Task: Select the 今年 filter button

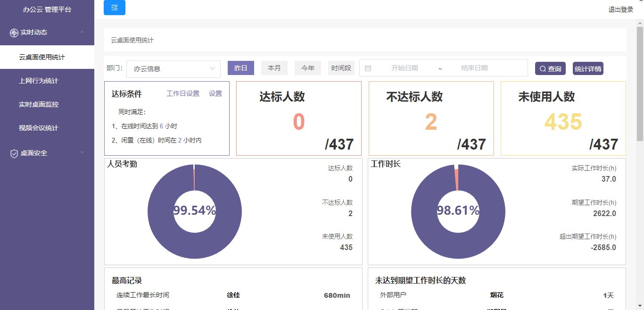Action: [x=307, y=67]
